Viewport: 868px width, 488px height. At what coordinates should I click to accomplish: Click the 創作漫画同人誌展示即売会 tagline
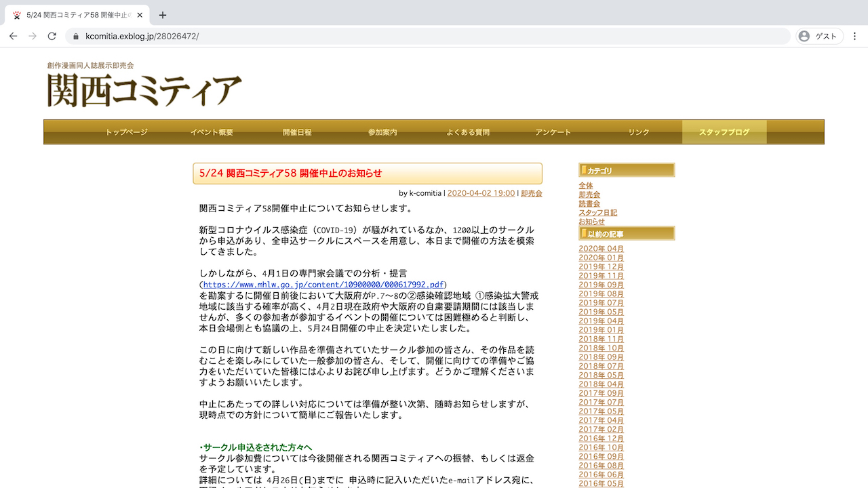(x=91, y=66)
